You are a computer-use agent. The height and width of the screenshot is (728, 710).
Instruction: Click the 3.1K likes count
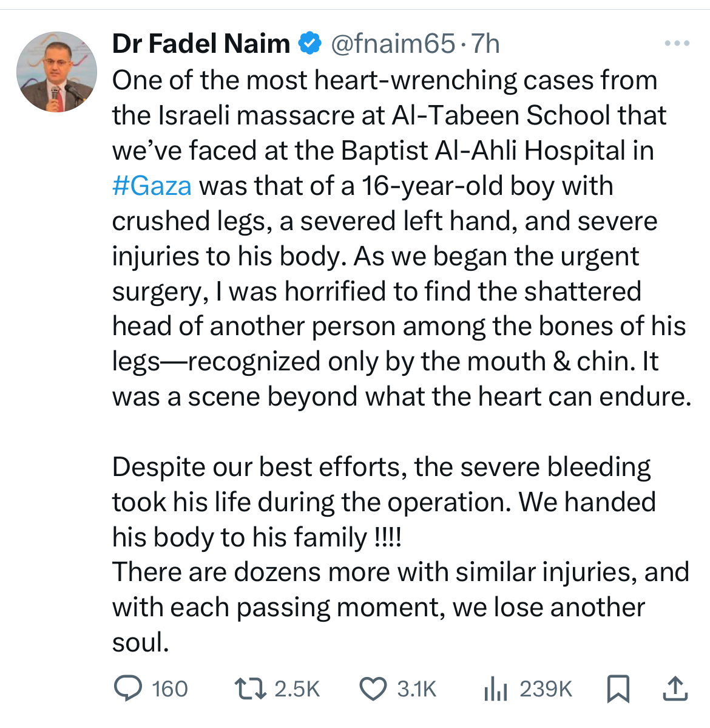[417, 689]
